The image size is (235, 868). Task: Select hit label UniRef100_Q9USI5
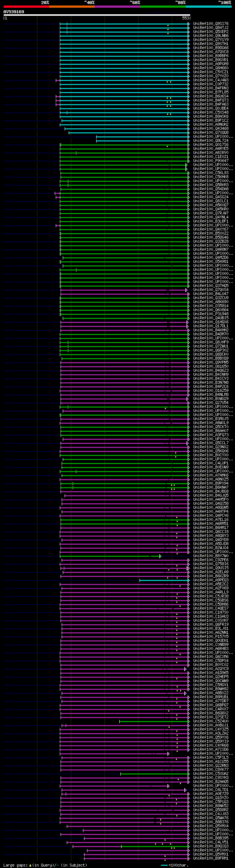point(211,568)
